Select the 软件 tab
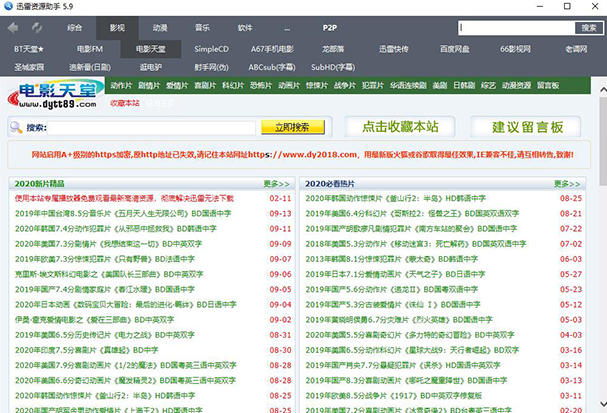This screenshot has width=607, height=413. tap(245, 28)
